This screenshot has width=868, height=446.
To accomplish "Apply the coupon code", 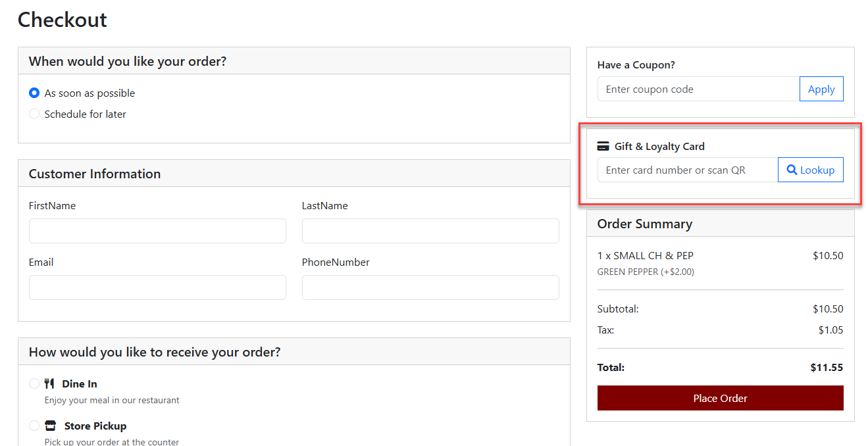I will click(x=821, y=89).
